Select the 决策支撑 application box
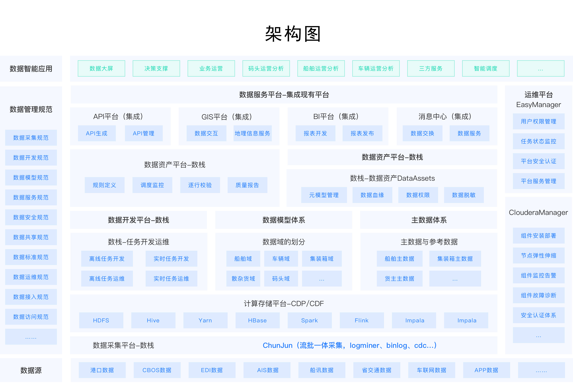The image size is (573, 392). pos(156,68)
